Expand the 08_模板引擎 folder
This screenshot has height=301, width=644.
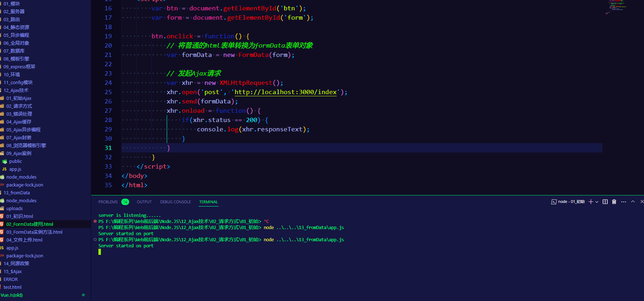point(16,59)
